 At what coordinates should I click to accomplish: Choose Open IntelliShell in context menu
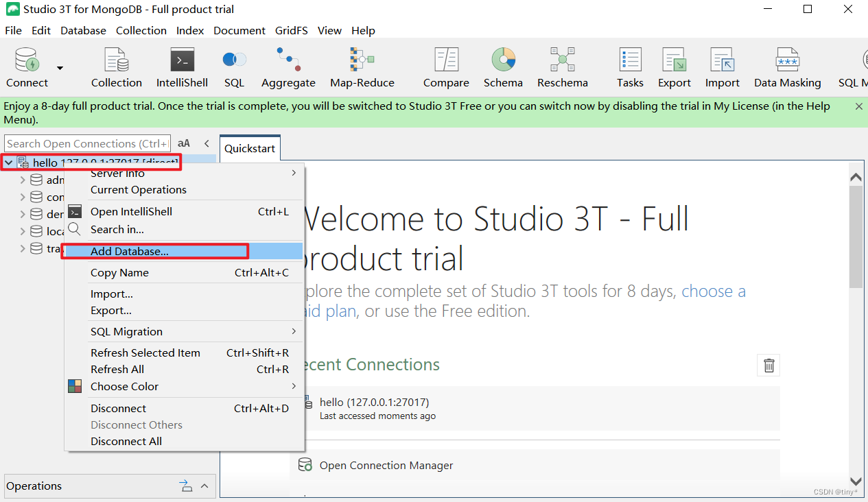pos(184,212)
